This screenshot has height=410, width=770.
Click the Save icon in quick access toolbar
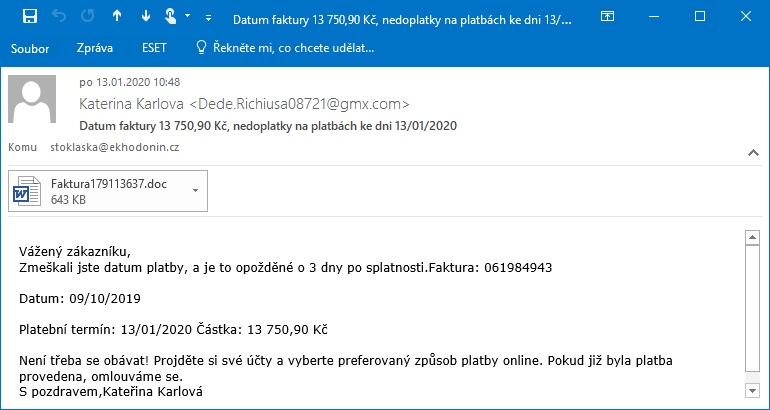30,17
